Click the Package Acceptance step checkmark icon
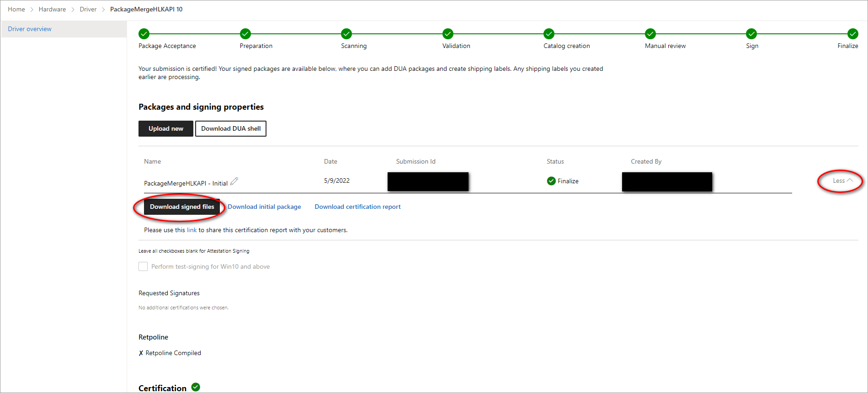The image size is (868, 393). pos(144,34)
